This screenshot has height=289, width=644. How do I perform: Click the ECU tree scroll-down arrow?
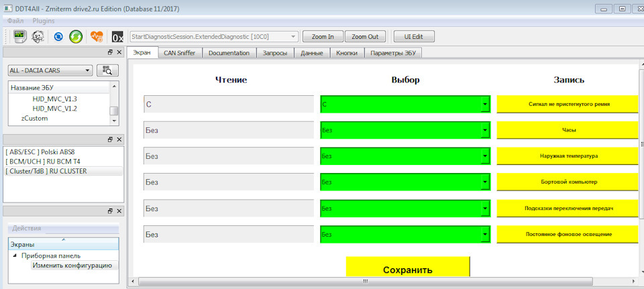[114, 121]
